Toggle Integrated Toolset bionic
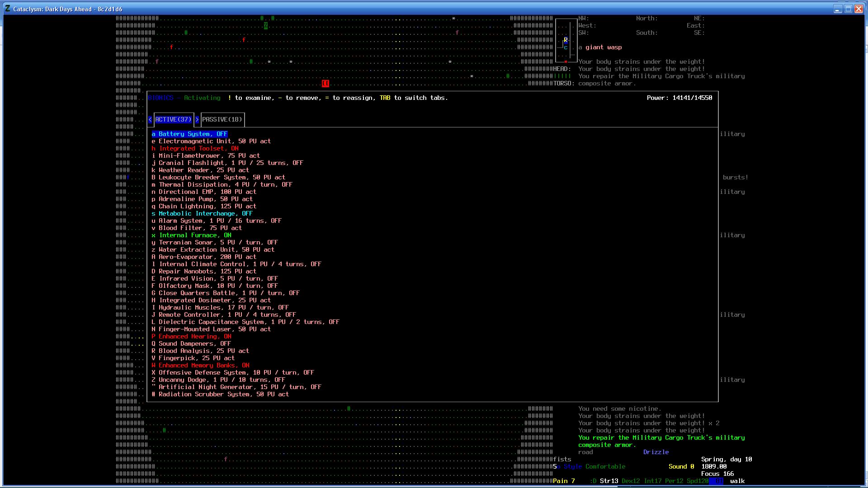This screenshot has width=868, height=488. (195, 149)
